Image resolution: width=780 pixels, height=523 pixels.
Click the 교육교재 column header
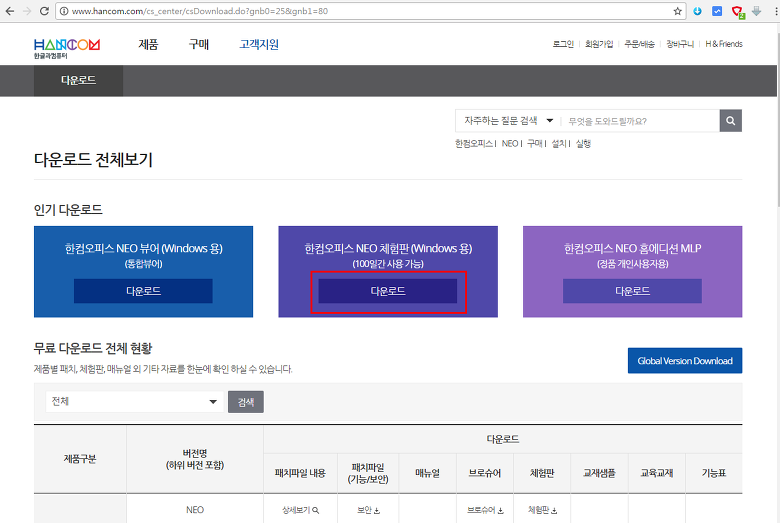tap(657, 473)
